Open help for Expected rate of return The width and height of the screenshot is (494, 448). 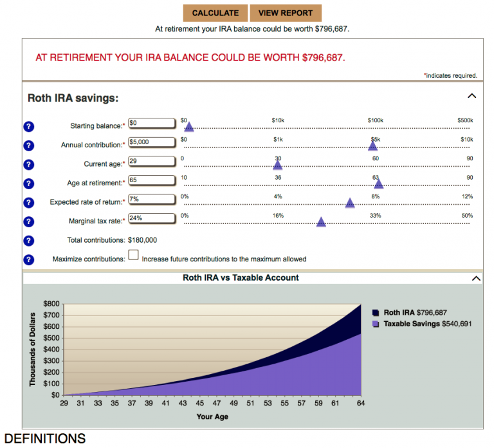(x=29, y=203)
